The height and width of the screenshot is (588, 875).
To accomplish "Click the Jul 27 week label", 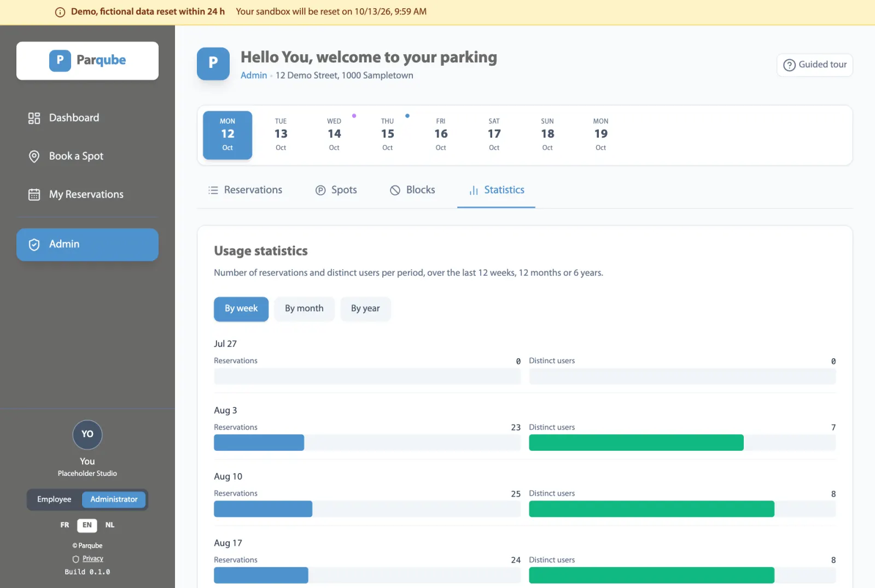I will [225, 344].
